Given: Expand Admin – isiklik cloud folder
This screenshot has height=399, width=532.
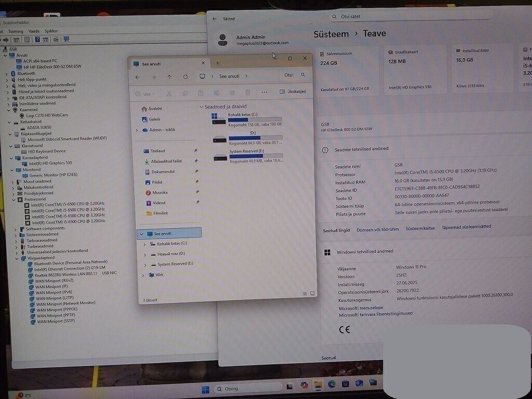Looking at the screenshot, I should [137, 130].
